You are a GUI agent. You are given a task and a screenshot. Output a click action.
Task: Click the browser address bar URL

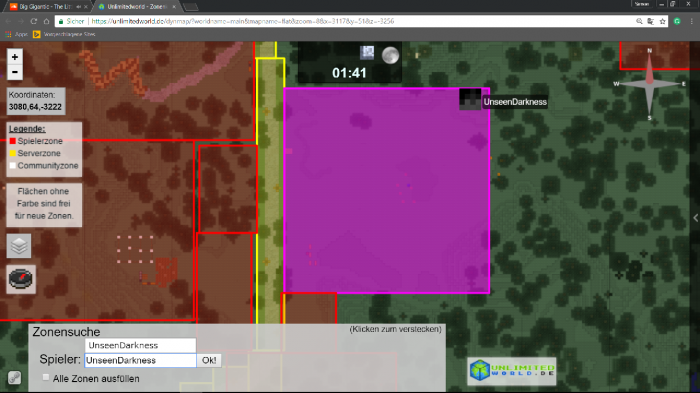[243, 21]
